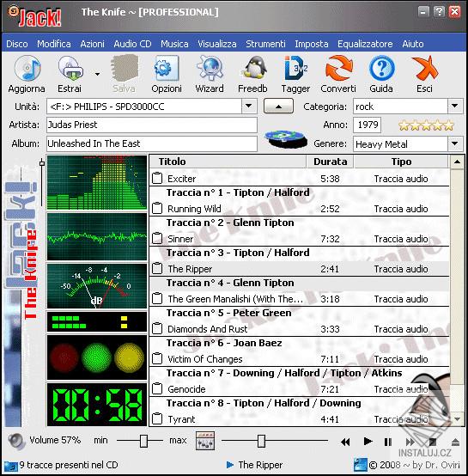Click the Converti conversion icon
The height and width of the screenshot is (476, 468).
coord(339,68)
